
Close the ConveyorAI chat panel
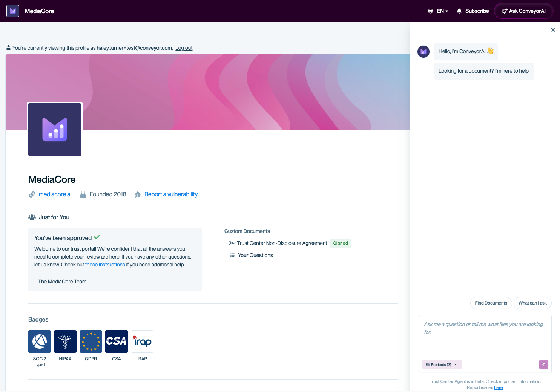[x=553, y=30]
